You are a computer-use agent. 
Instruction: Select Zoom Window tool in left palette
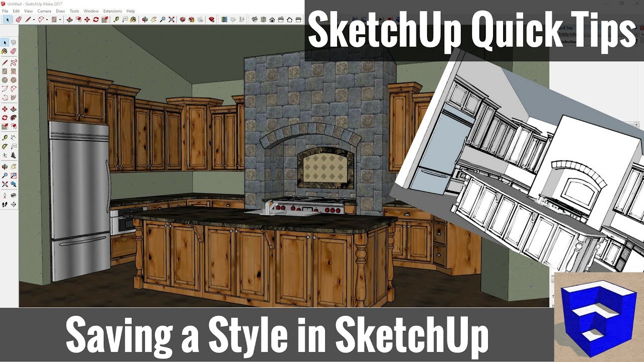coord(13,175)
